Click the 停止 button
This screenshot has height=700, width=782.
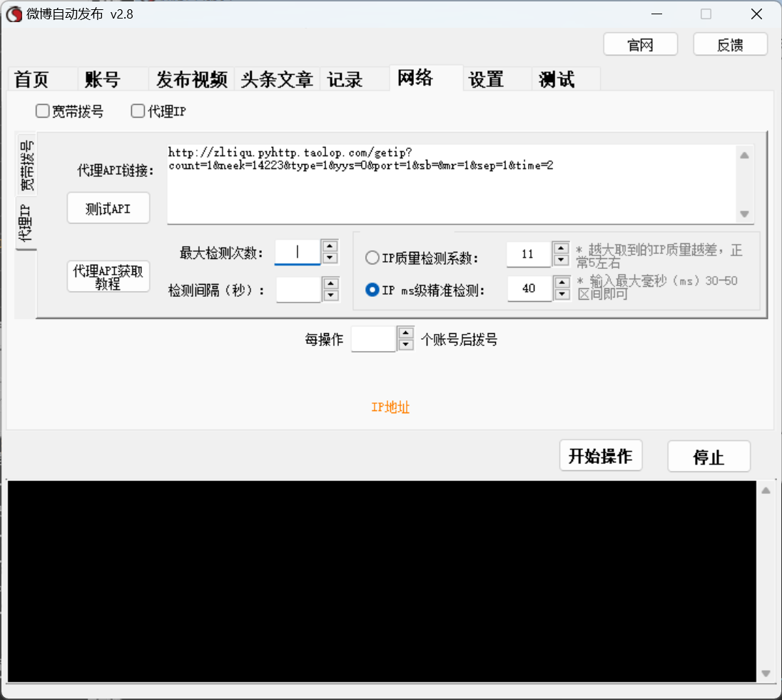[x=709, y=456]
